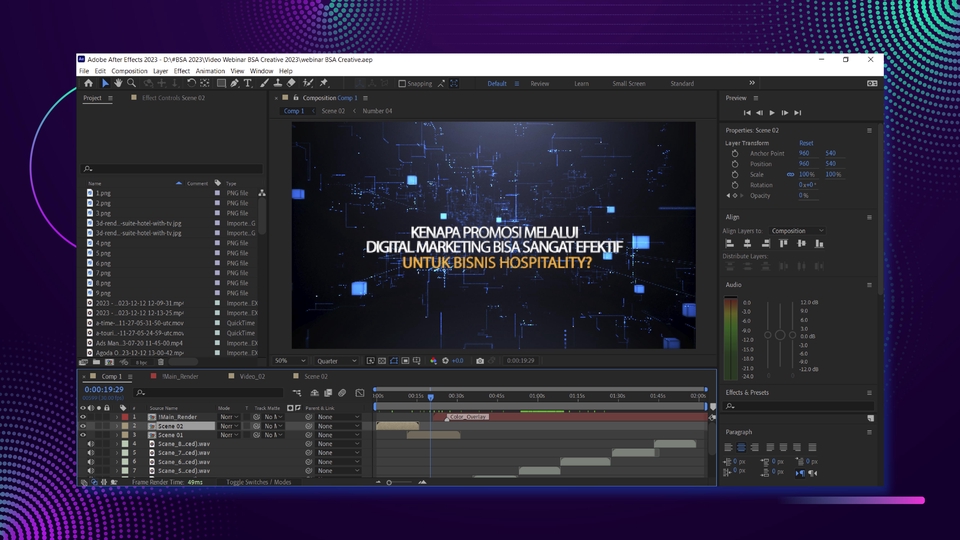Image resolution: width=960 pixels, height=540 pixels.
Task: Open the File menu
Action: pyautogui.click(x=84, y=71)
